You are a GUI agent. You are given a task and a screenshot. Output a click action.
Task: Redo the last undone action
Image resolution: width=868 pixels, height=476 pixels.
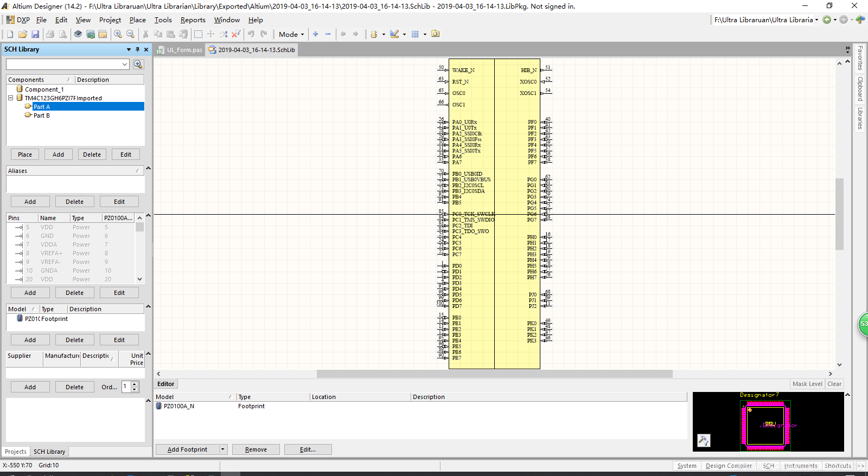pos(264,34)
